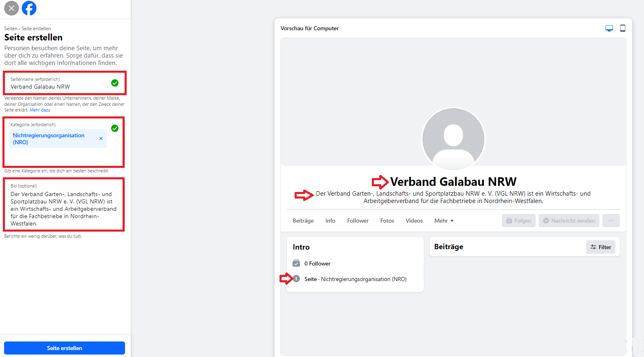Click the Vorschau für Computer label
Screen dimensions: 644x357
(309, 28)
